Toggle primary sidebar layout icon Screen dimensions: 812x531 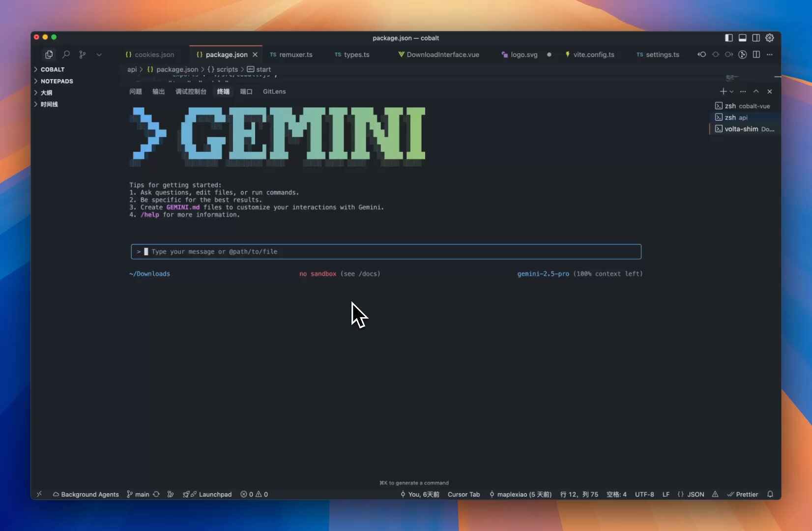pos(729,38)
